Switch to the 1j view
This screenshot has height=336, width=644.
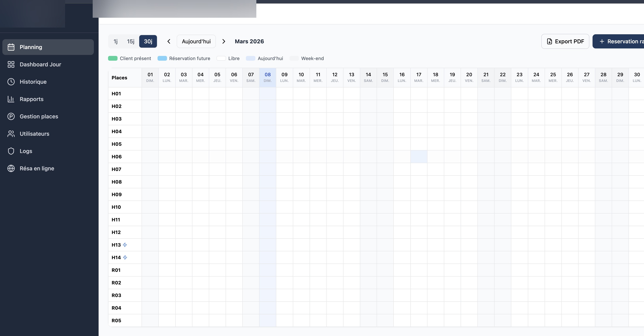point(116,41)
